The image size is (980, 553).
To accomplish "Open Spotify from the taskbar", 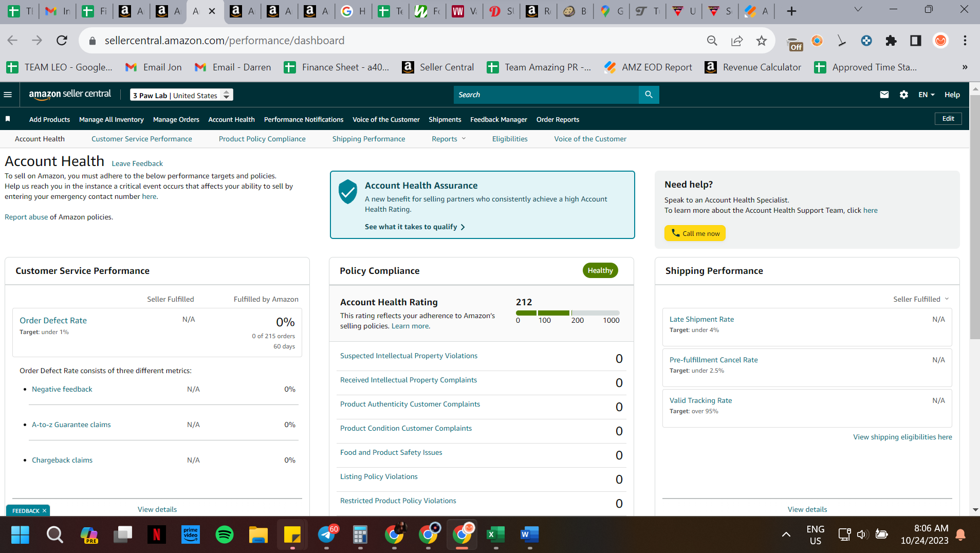I will tap(225, 535).
